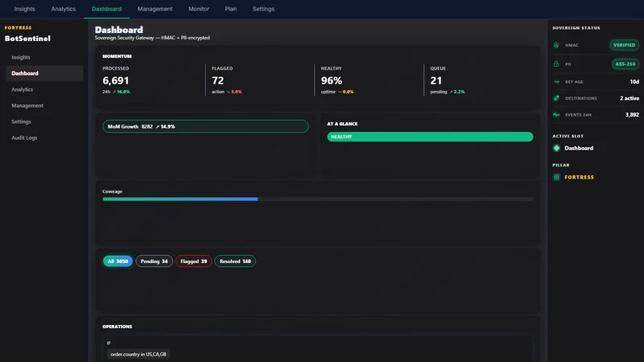Viewport: 644px width, 362px height.
Task: Click the Key Age 10d value
Action: [634, 82]
